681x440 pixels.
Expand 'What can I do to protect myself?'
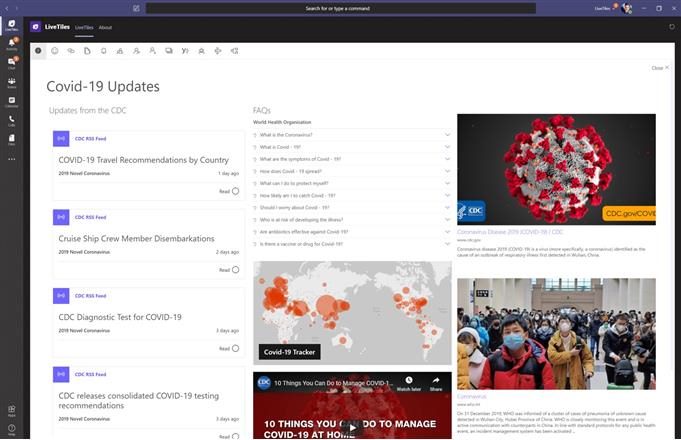pyautogui.click(x=352, y=183)
